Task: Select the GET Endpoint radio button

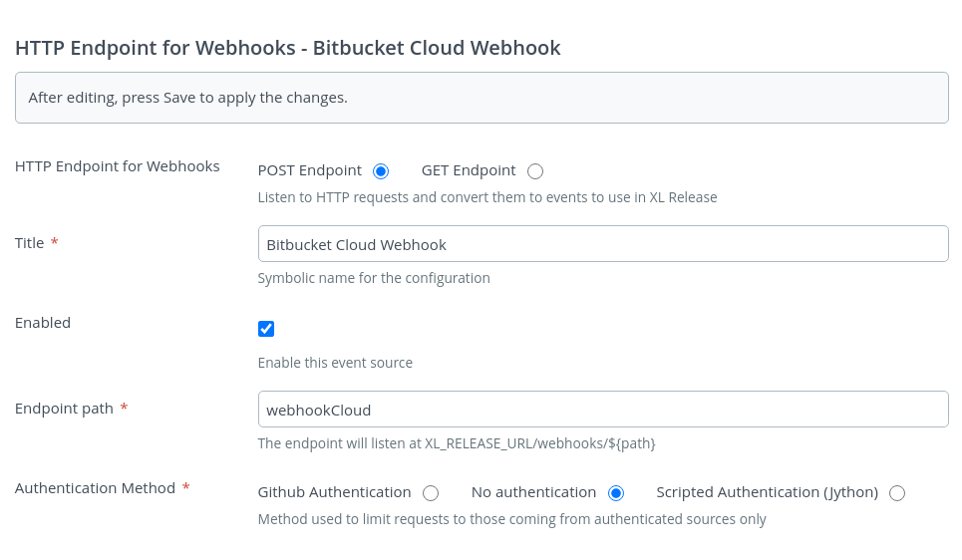Action: (x=535, y=171)
